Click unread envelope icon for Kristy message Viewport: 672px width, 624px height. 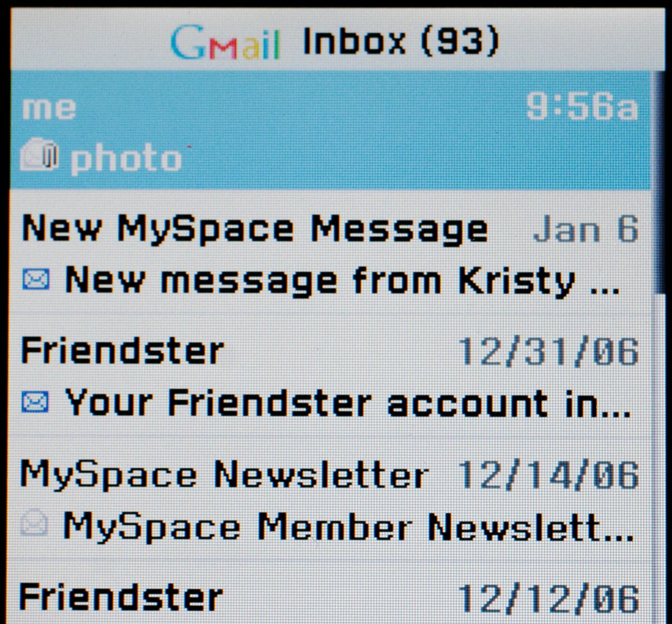pyautogui.click(x=36, y=279)
